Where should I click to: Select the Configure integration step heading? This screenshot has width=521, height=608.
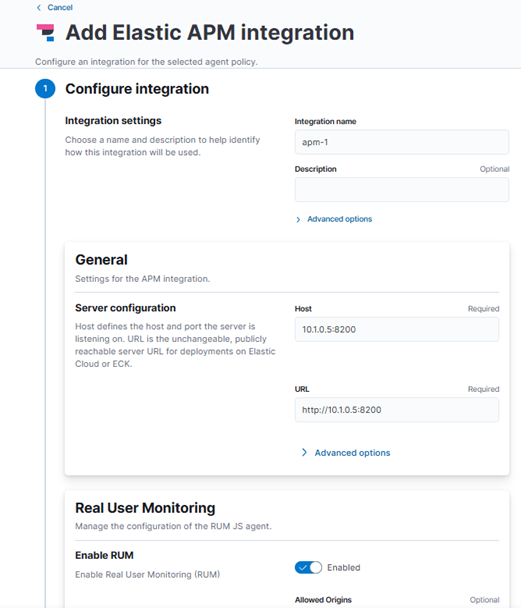[x=137, y=89]
